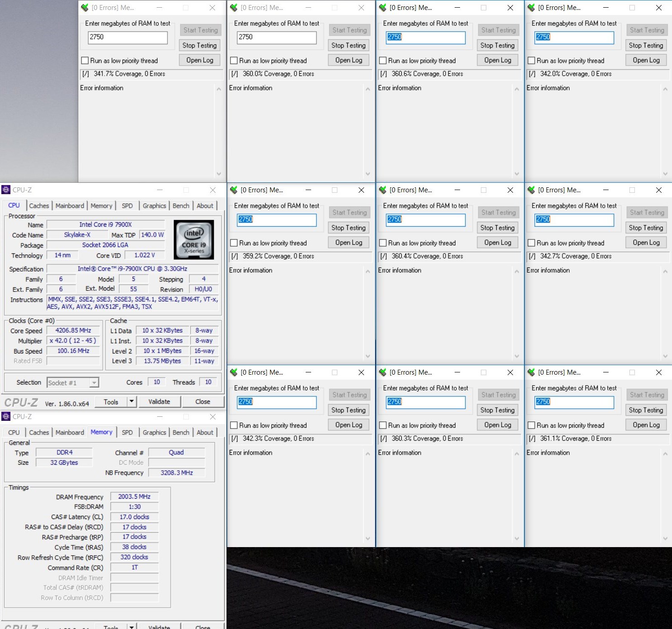
Task: Click the Validate button in CPU-Z
Action: point(159,401)
